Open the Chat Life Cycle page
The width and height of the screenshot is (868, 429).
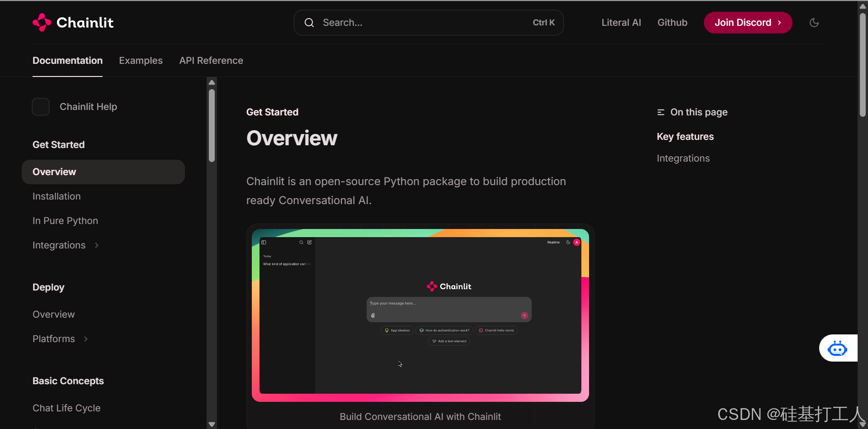tap(66, 408)
